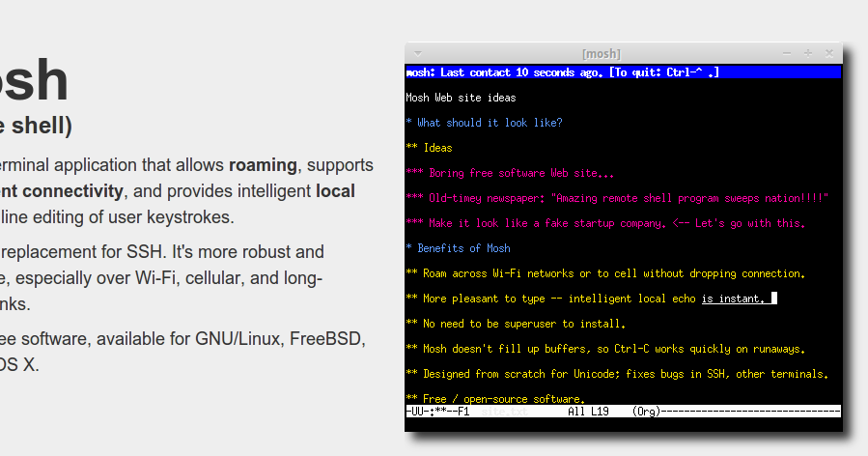Maximize the [mosh] terminal window
Screen dimensions: 868x456
click(x=808, y=53)
